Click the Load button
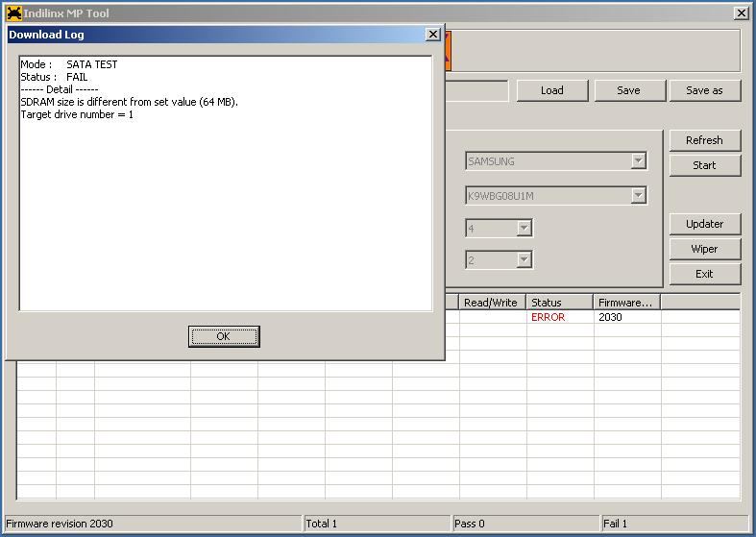756x537 pixels. coord(552,90)
